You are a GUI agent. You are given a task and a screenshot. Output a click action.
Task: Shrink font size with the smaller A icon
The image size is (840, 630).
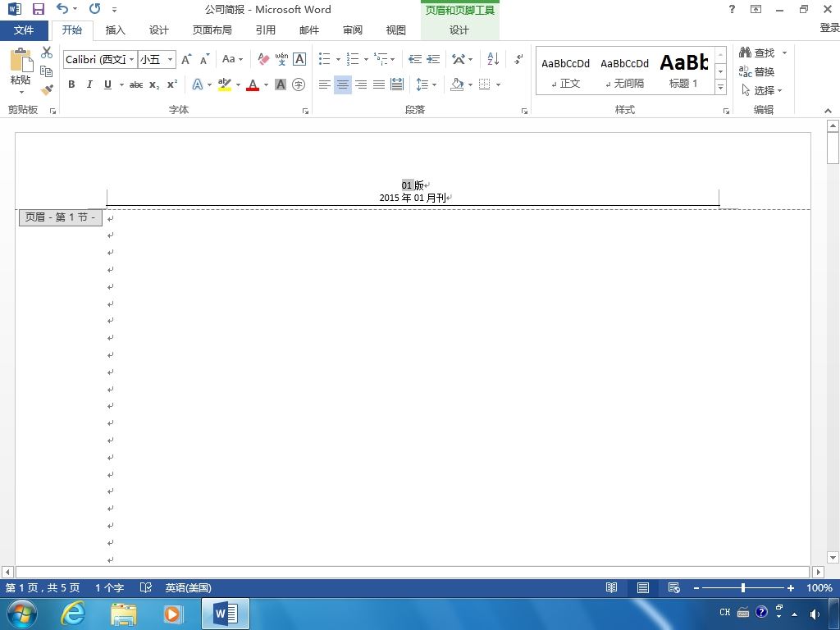pyautogui.click(x=204, y=59)
